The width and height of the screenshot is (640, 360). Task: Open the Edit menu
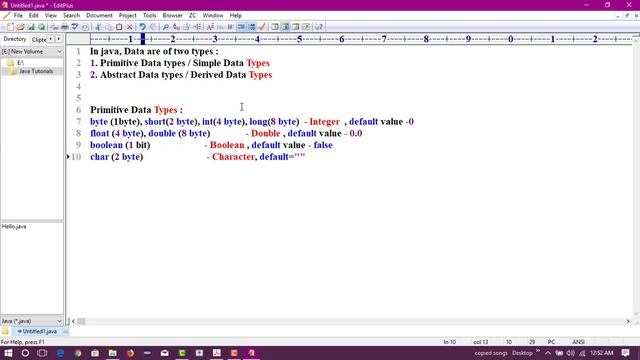[33, 16]
